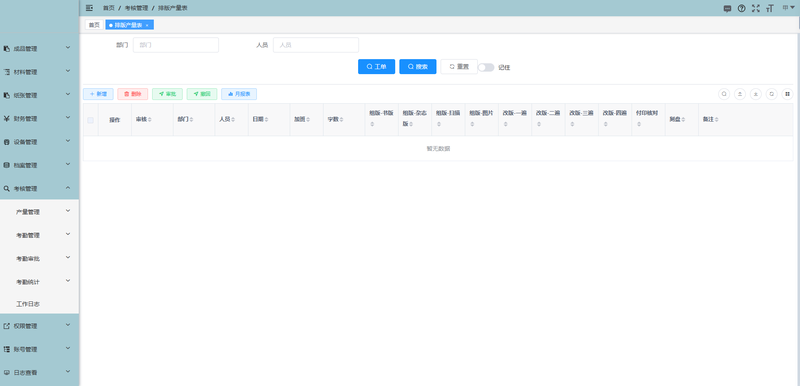The image size is (800, 386).
Task: Sort by the 部门 column arrows
Action: tap(191, 120)
